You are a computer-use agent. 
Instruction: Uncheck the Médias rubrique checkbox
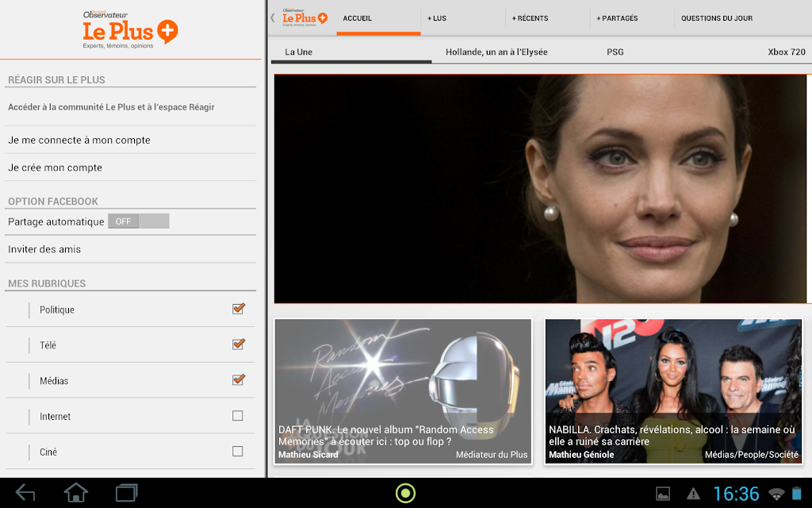point(238,380)
